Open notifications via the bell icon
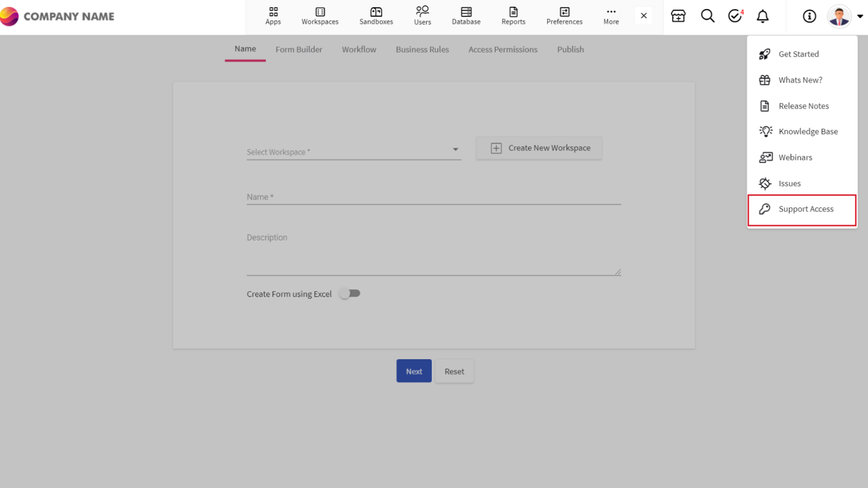Image resolution: width=868 pixels, height=488 pixels. pos(762,16)
